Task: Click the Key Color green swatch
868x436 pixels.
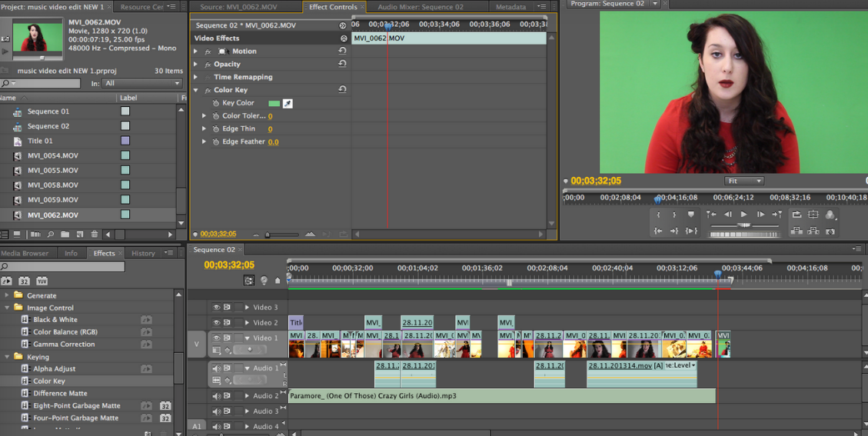Action: (x=274, y=104)
